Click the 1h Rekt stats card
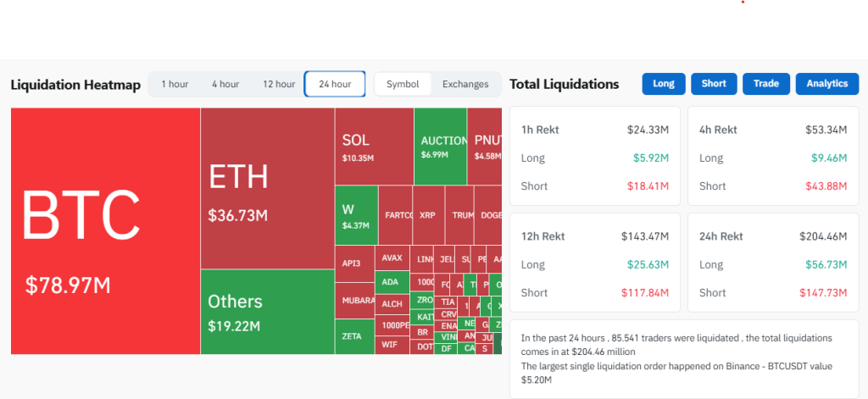Image resolution: width=868 pixels, height=399 pixels. click(594, 158)
